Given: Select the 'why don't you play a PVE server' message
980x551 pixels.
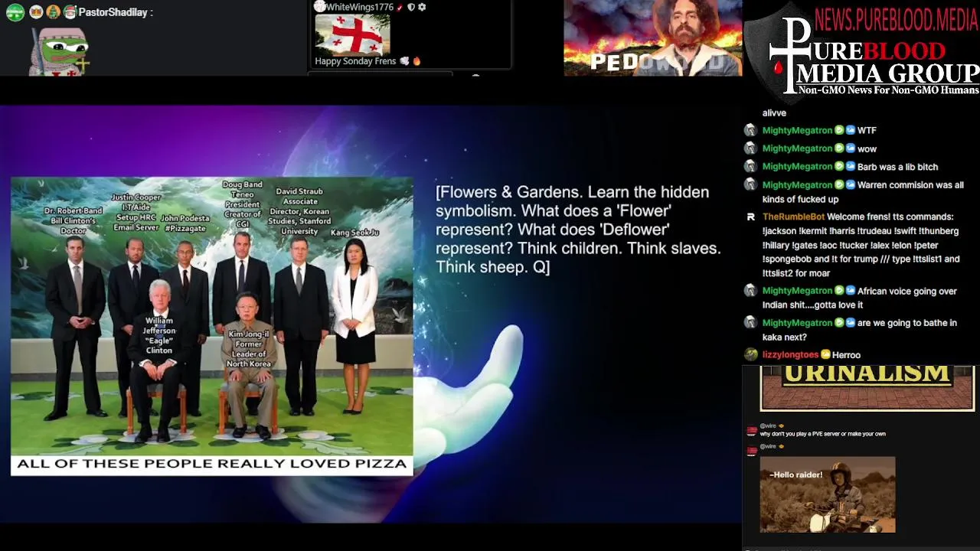Looking at the screenshot, I should coord(822,434).
